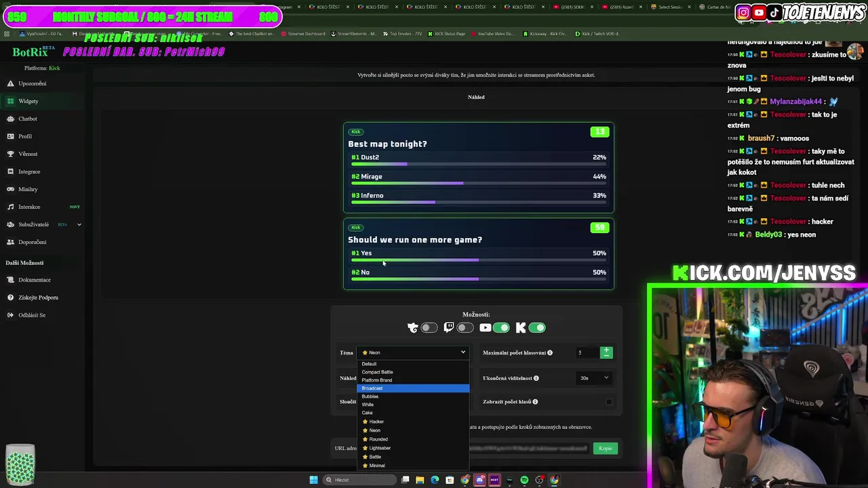Click the max votes plus/minus stepper
Image resolution: width=868 pixels, height=488 pixels.
click(606, 352)
